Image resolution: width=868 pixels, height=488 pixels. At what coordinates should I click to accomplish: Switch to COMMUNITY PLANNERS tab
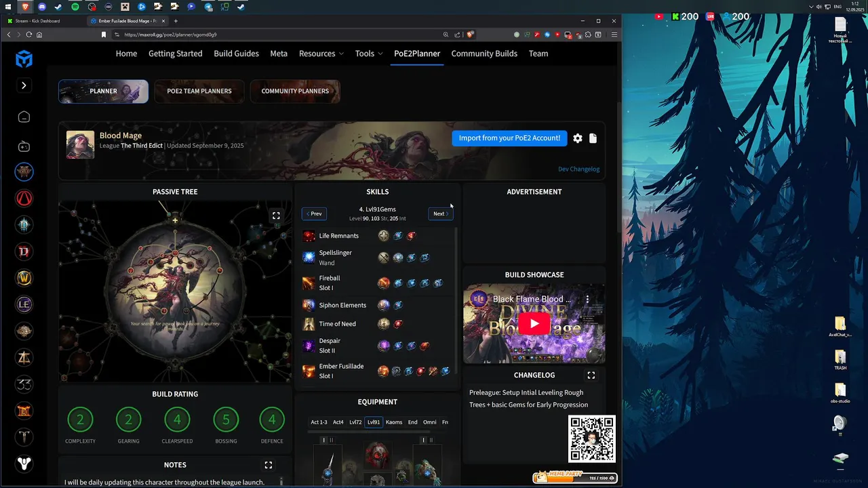(x=295, y=91)
